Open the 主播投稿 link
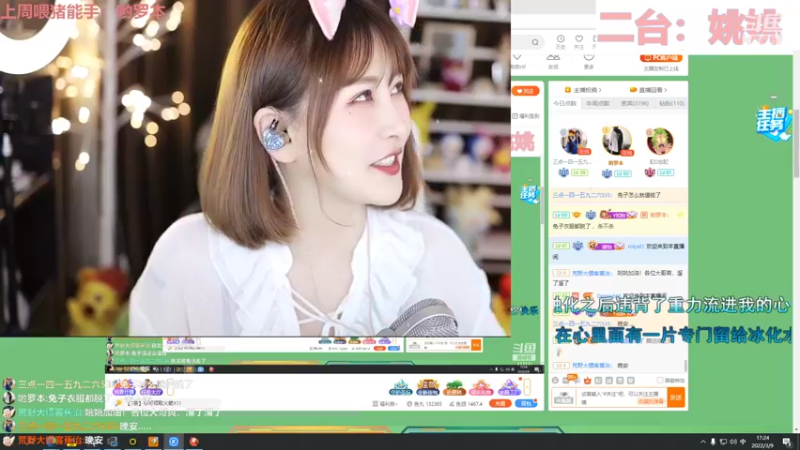 [x=583, y=90]
